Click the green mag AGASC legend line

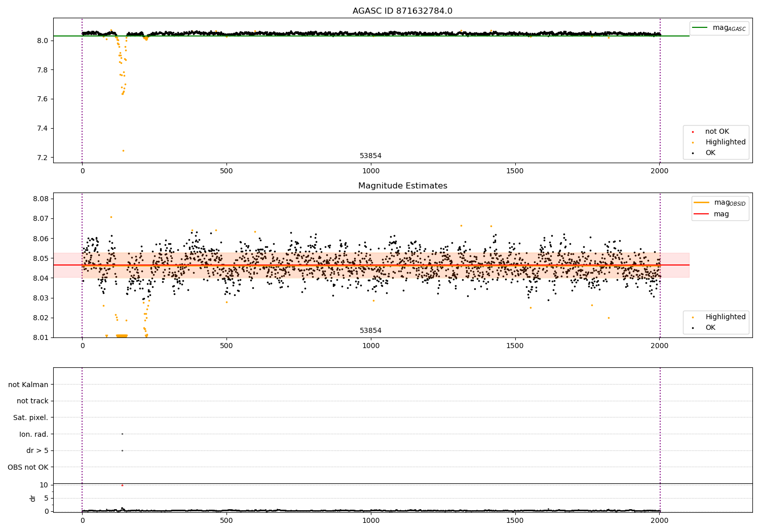[701, 28]
